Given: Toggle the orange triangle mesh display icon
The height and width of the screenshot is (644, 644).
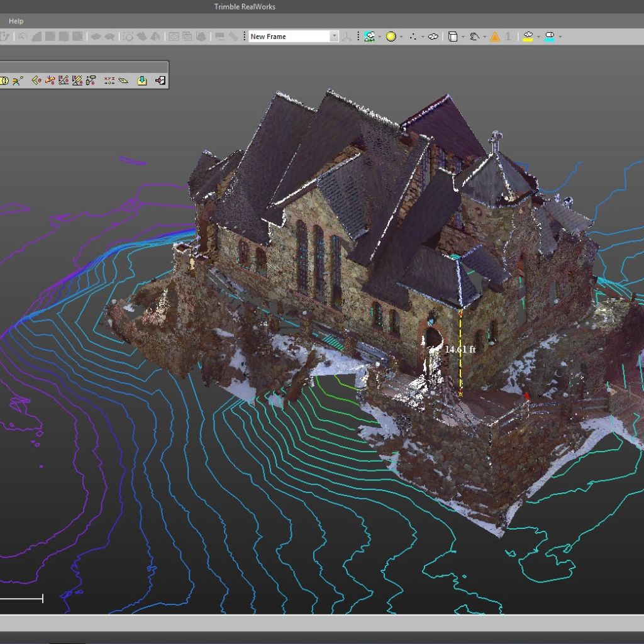Looking at the screenshot, I should (x=495, y=36).
